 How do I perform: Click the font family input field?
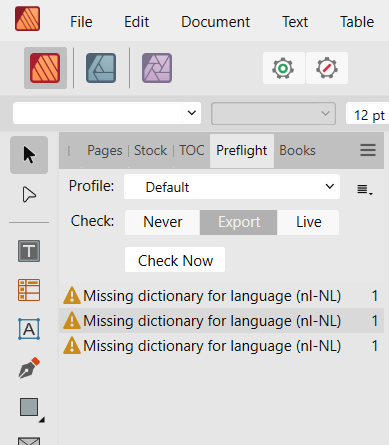(97, 113)
